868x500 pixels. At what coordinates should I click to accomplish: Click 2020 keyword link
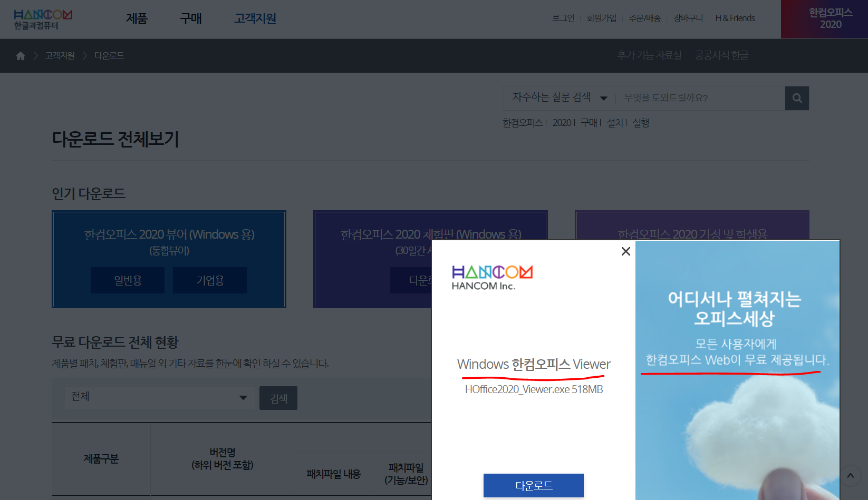[x=562, y=123]
